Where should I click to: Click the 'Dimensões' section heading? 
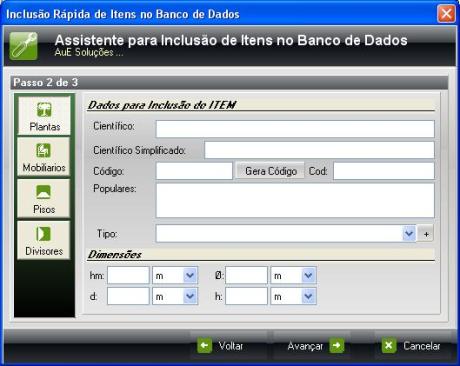tap(115, 255)
